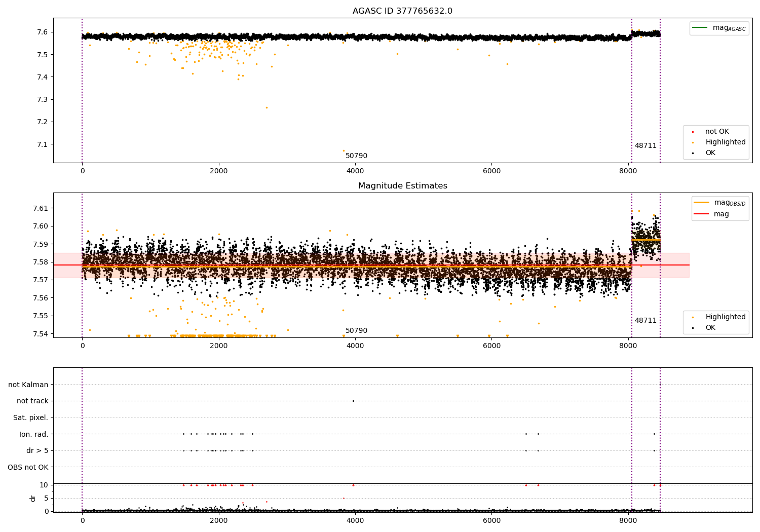Click the '7.1' y-tick in top plot
Viewport: 760px width, 532px height.
click(x=43, y=144)
